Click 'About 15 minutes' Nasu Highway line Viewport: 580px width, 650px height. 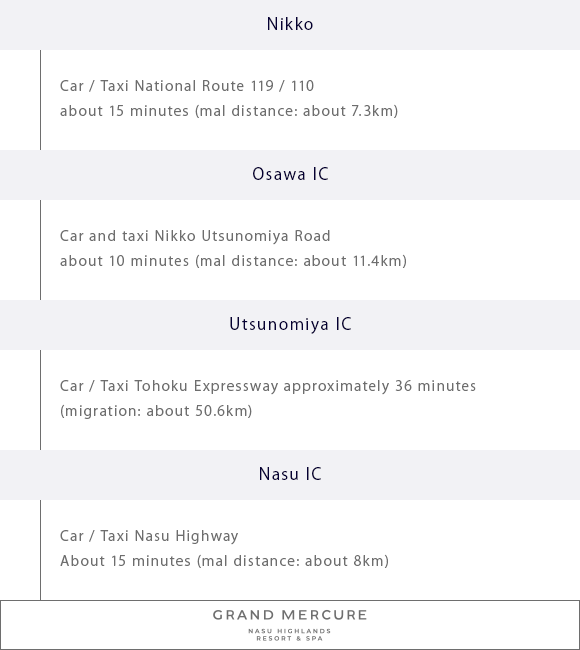coord(224,561)
